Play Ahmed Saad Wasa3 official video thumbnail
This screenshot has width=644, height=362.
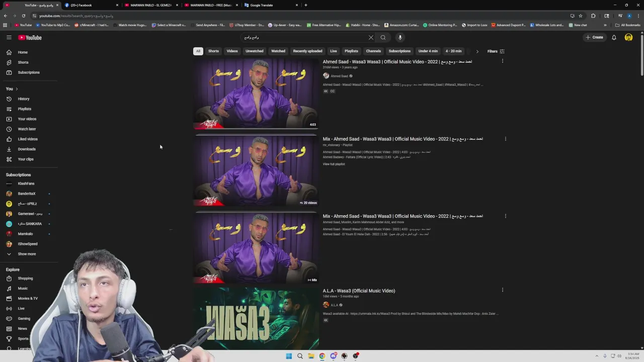point(257,94)
